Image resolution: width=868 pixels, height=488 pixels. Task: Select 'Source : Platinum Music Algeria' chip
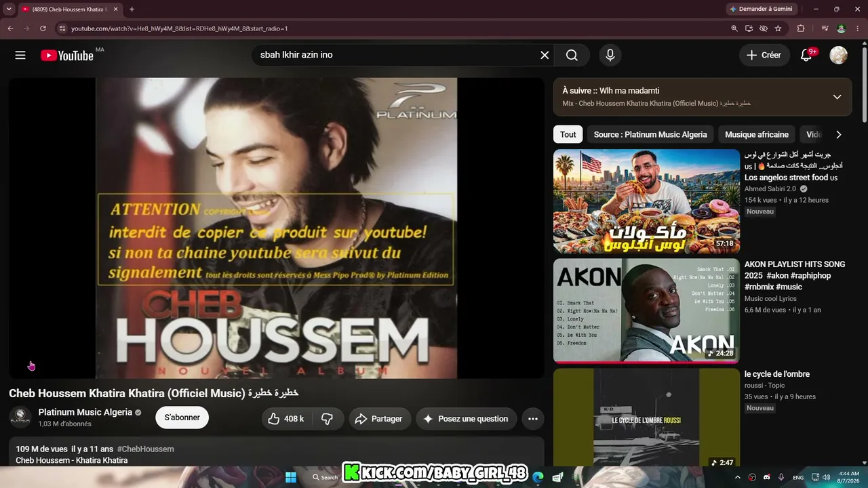[x=650, y=134]
